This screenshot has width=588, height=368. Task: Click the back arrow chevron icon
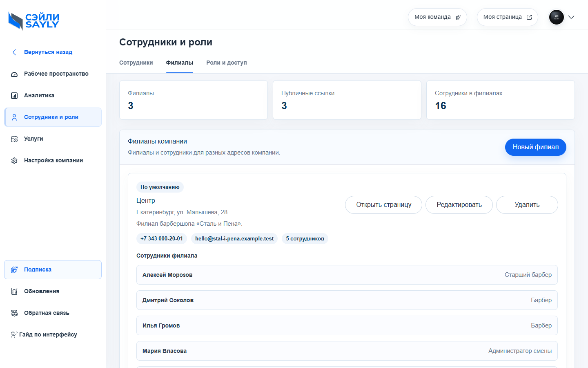click(x=14, y=52)
